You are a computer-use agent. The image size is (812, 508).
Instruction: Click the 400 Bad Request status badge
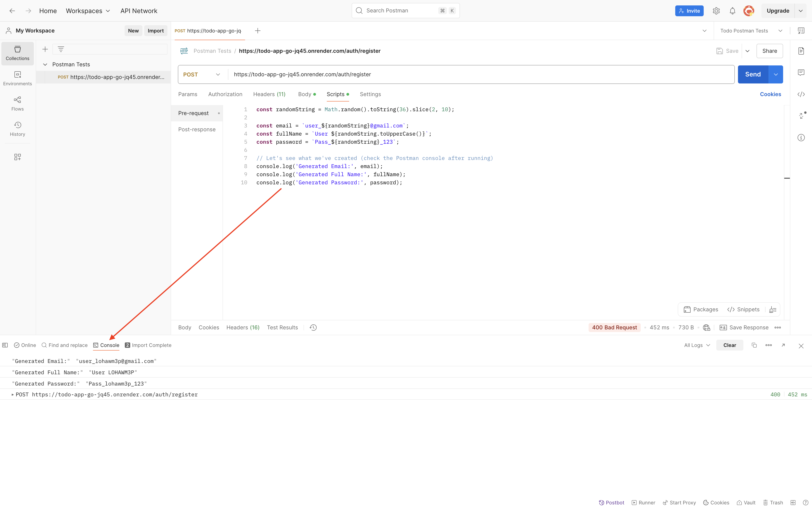coord(614,328)
